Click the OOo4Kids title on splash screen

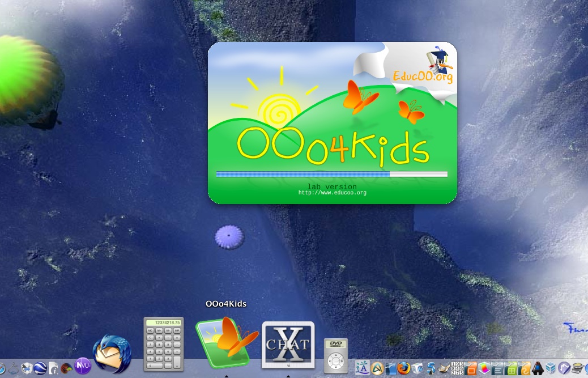pos(333,147)
